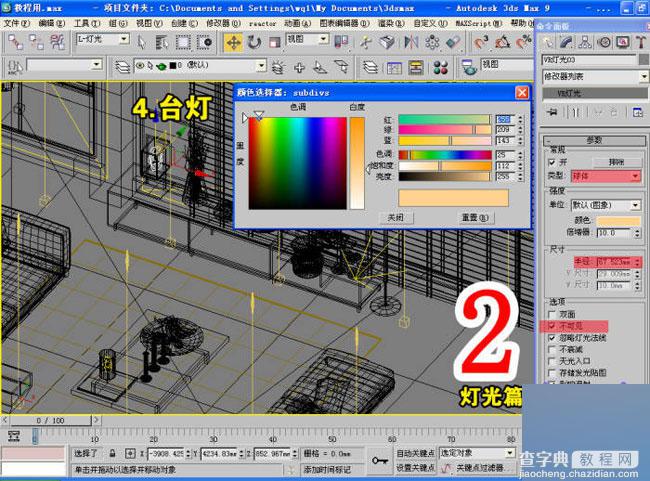Open the L-灯光 selection filter dropdown
The height and width of the screenshot is (481, 650).
(x=102, y=39)
